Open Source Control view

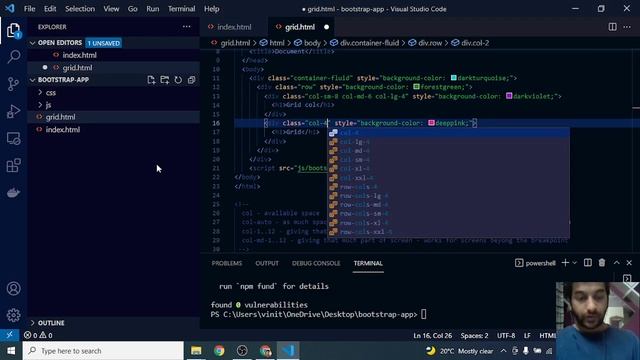(x=13, y=84)
